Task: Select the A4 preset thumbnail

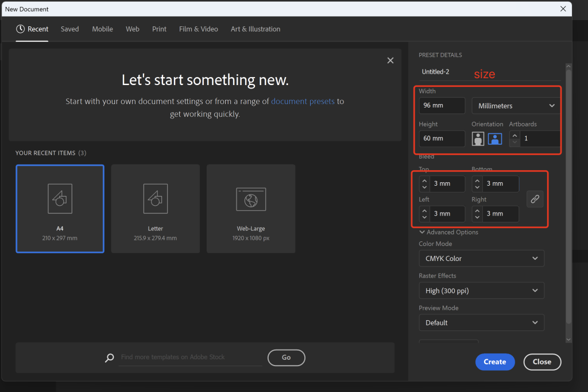Action: (x=60, y=209)
